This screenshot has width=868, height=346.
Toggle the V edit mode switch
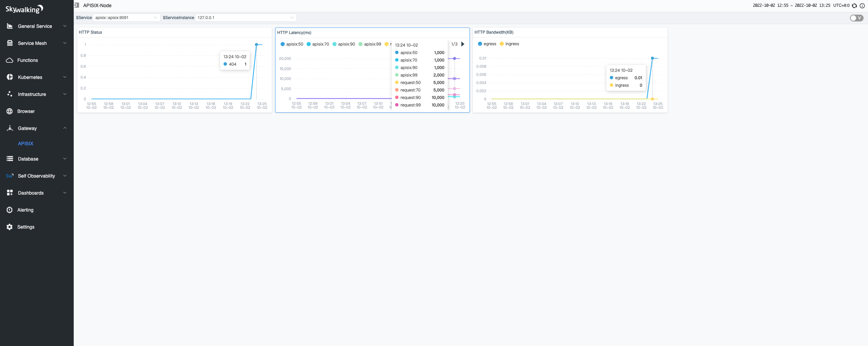(856, 18)
